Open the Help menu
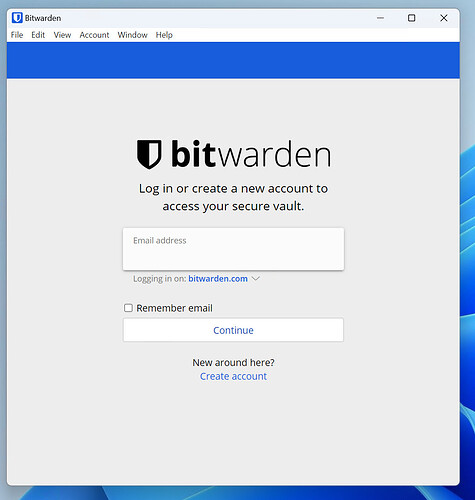475x500 pixels. pyautogui.click(x=164, y=35)
